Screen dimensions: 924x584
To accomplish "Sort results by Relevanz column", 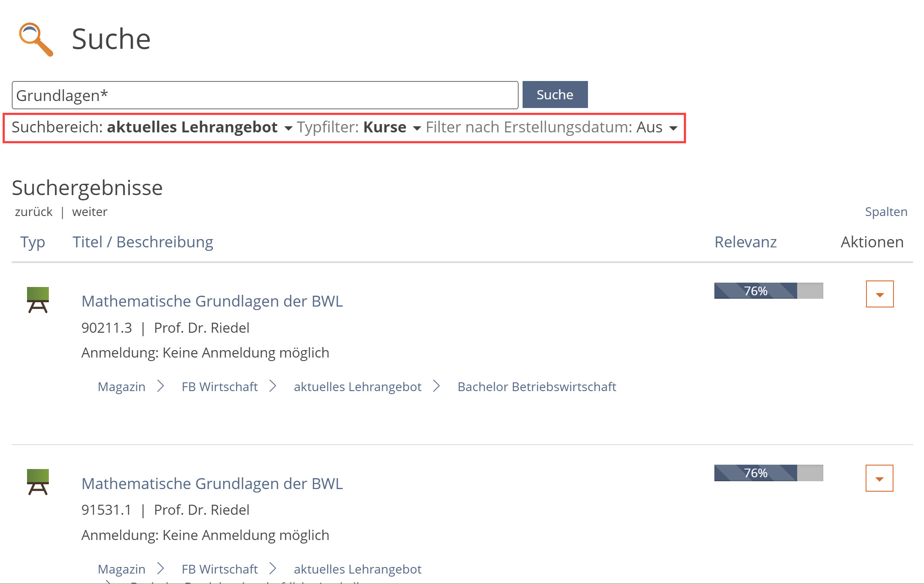I will click(x=745, y=242).
